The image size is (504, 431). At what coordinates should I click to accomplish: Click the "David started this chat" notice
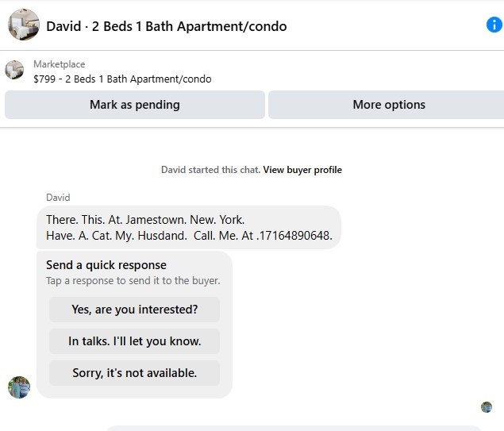point(210,170)
